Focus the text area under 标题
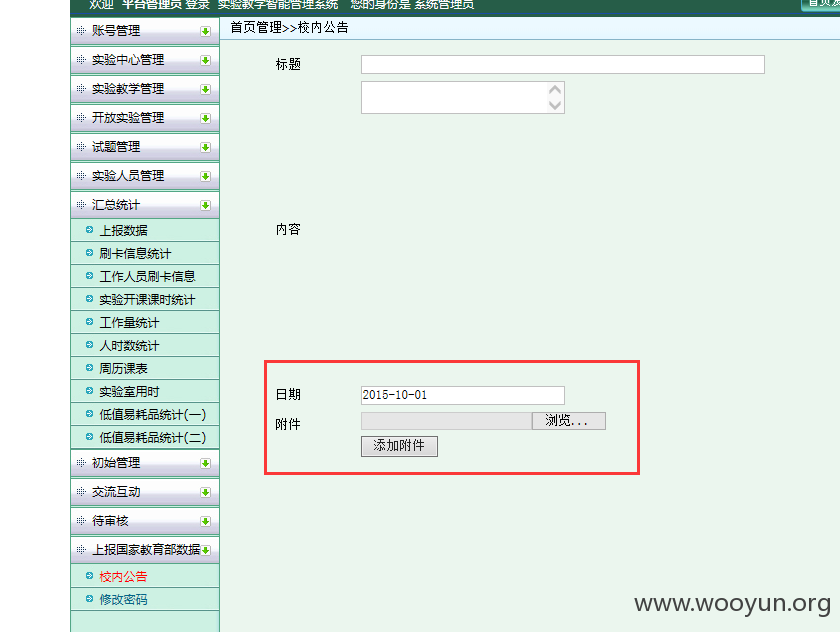 click(x=463, y=97)
